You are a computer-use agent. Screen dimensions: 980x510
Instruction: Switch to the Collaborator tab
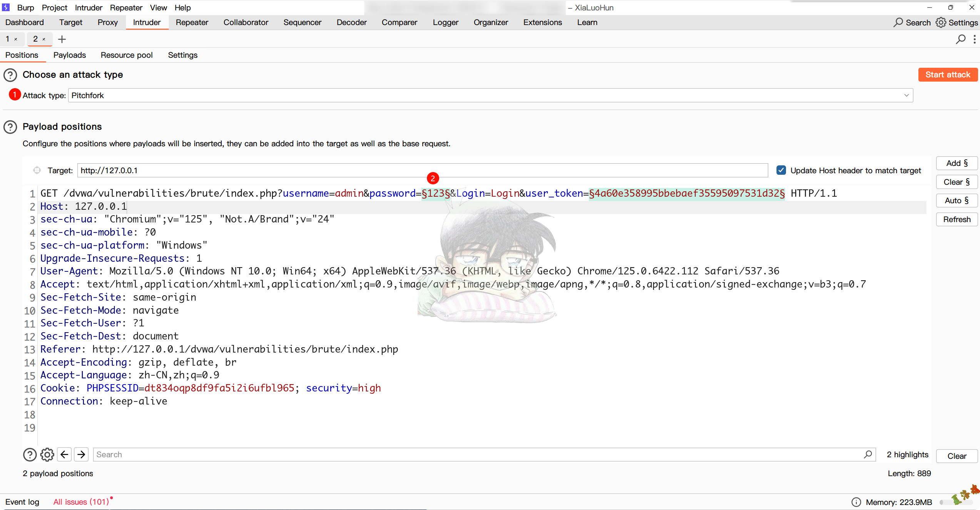(246, 22)
